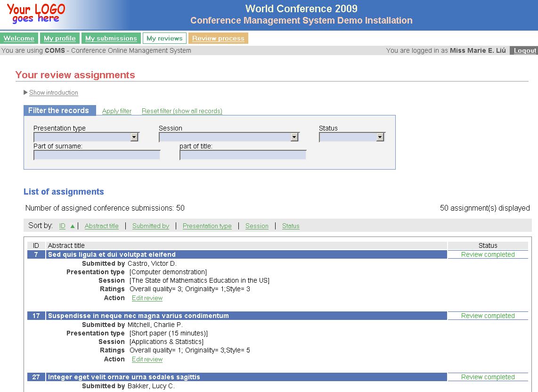
Task: Click Review completed status for ID 7
Action: pyautogui.click(x=488, y=254)
